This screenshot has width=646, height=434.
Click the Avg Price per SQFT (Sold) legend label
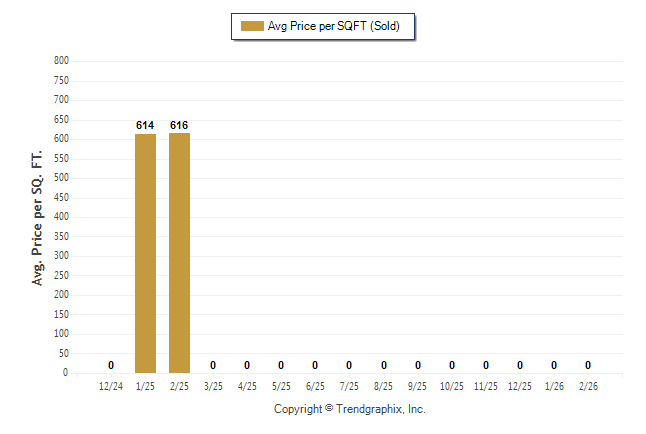333,26
